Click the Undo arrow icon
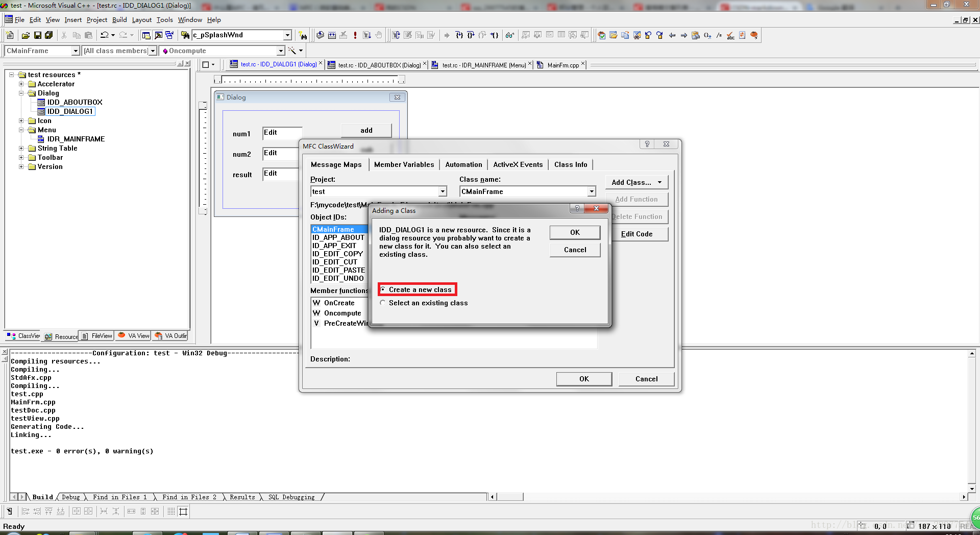Viewport: 980px width, 535px height. (104, 35)
